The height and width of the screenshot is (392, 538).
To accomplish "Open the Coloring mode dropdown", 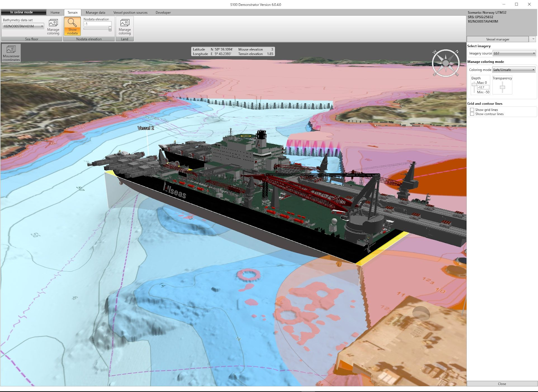I will tap(513, 70).
